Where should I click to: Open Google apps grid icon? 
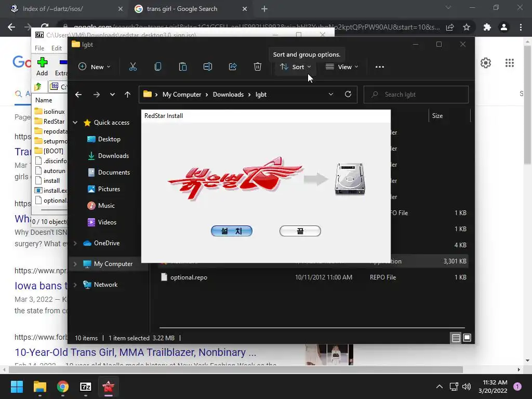pos(509,63)
